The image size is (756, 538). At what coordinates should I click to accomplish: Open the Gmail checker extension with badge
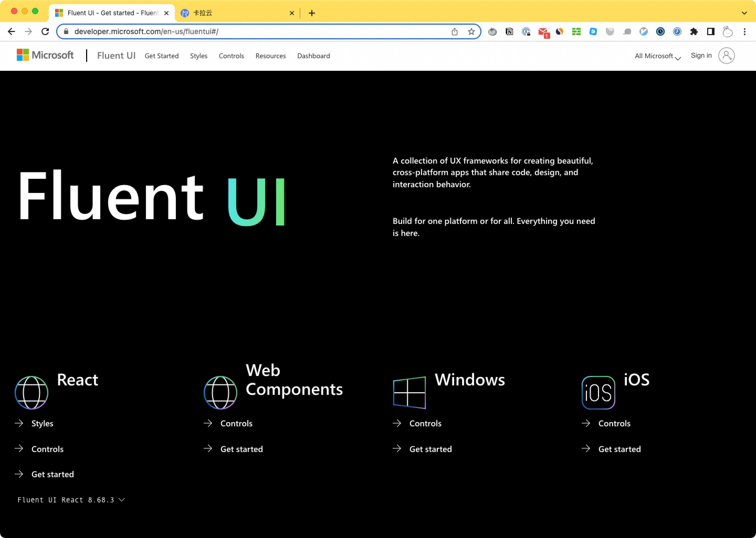tap(543, 32)
